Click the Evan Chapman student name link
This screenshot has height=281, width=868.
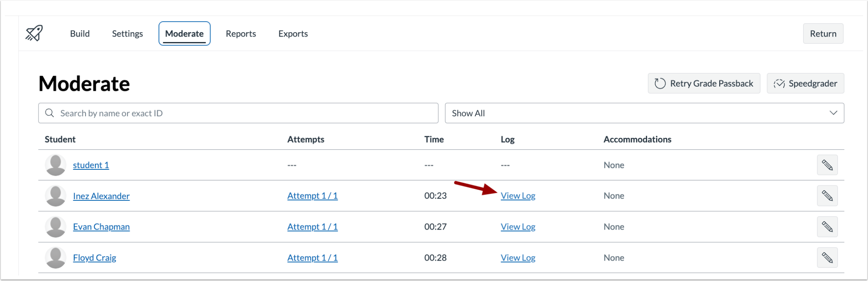pyautogui.click(x=101, y=227)
